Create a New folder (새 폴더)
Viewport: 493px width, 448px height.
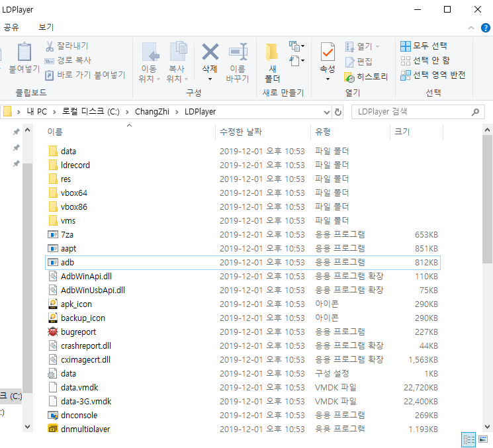click(272, 63)
